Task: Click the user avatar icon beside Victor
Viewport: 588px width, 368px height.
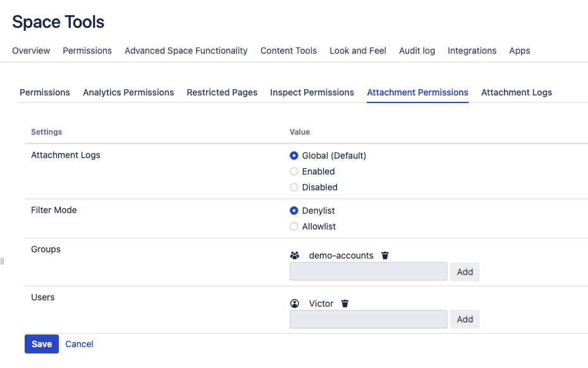Action: coord(295,304)
